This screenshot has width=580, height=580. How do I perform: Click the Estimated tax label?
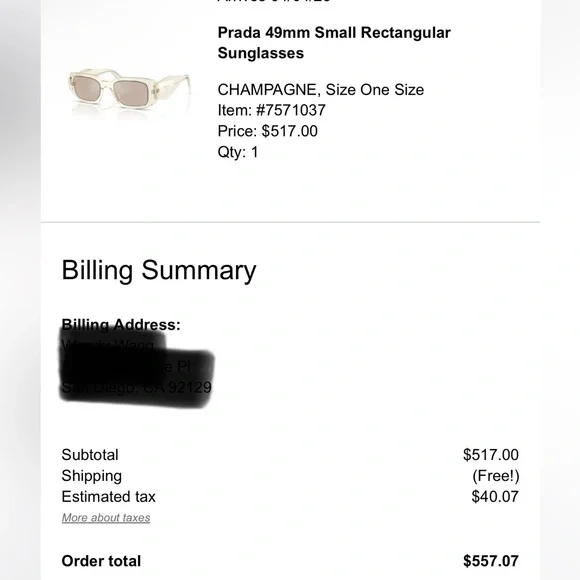[x=108, y=496]
